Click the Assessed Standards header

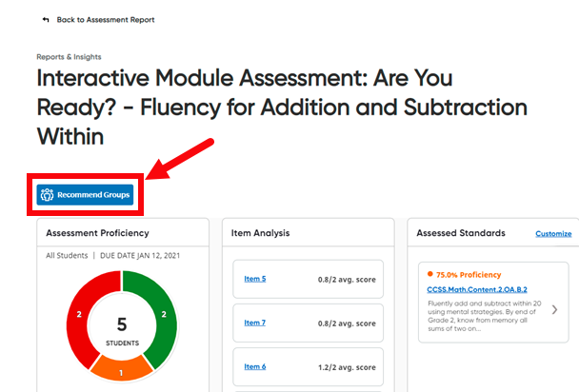[461, 233]
